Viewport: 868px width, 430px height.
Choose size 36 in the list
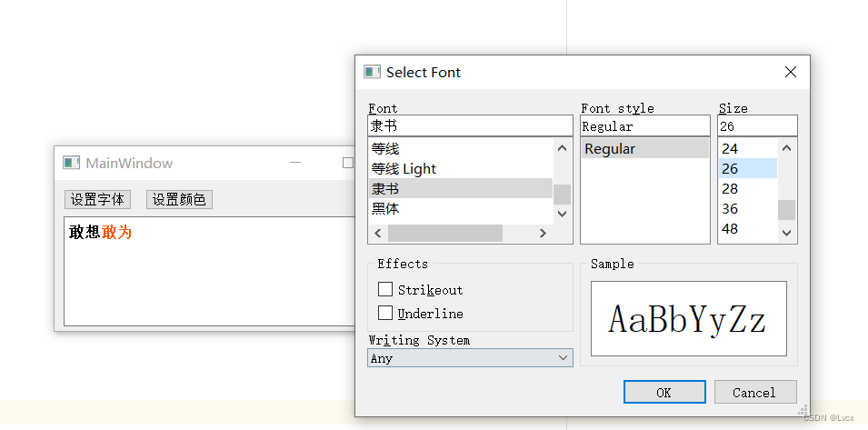pyautogui.click(x=748, y=208)
